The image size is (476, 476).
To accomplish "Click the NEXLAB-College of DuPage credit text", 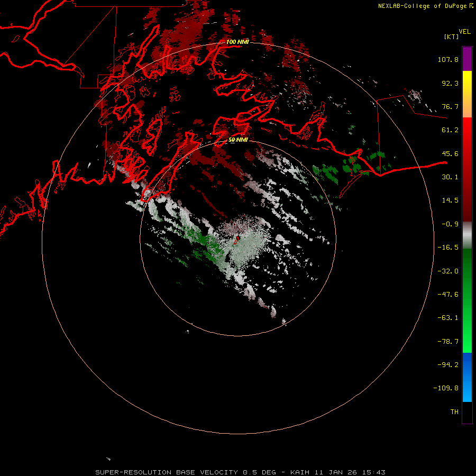I will (x=425, y=6).
